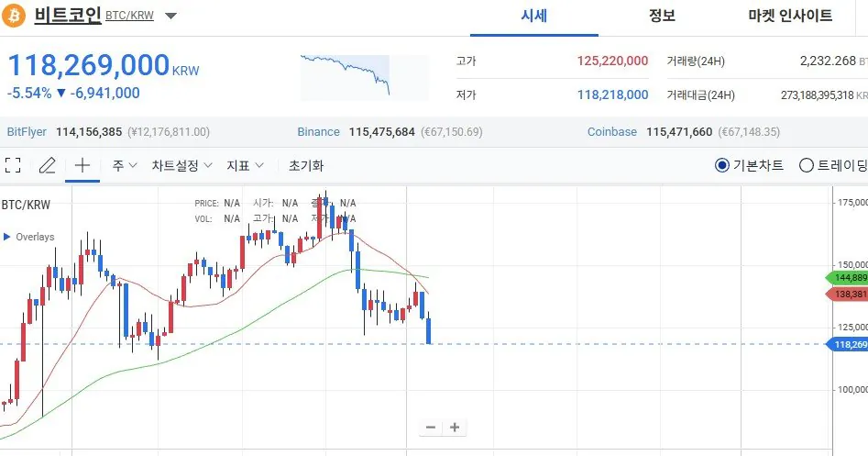Open the BTC/KRW market selector dropdown arrow
This screenshot has height=456, width=868.
click(171, 16)
